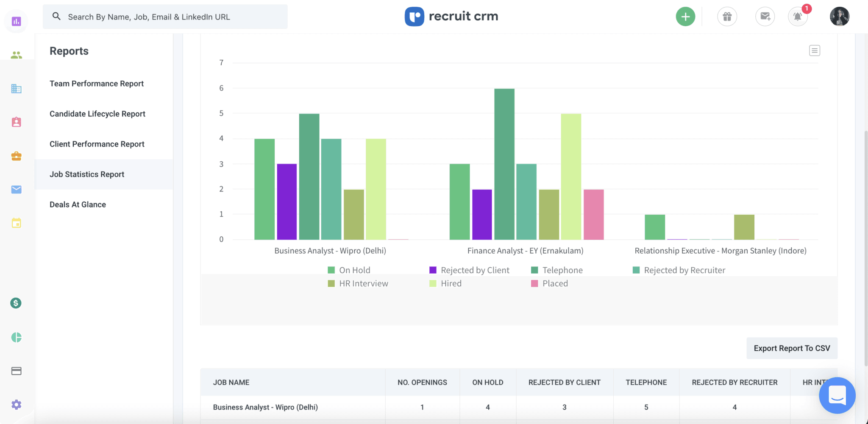Open the notifications bell icon
Image resolution: width=868 pixels, height=424 pixels.
(x=797, y=17)
